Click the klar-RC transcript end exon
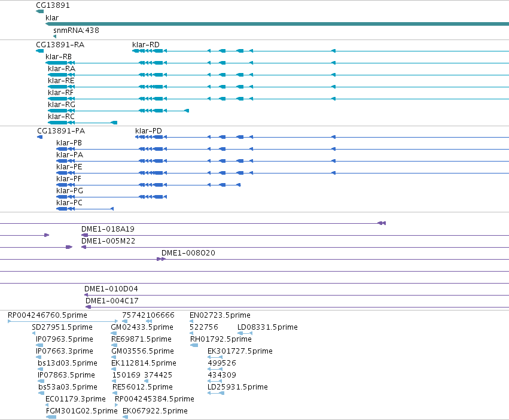Image resolution: width=509 pixels, height=420 pixels. (x=114, y=123)
